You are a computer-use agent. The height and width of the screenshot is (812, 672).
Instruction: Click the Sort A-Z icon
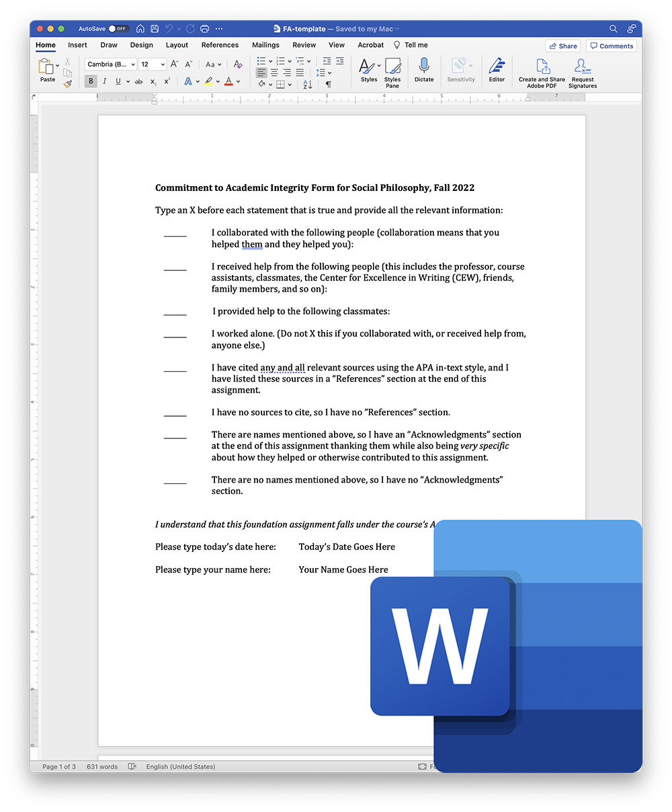point(307,84)
